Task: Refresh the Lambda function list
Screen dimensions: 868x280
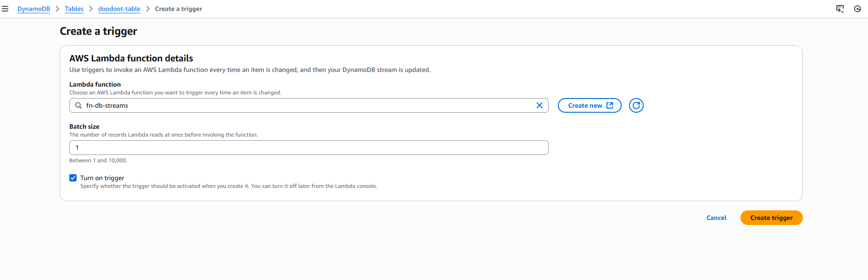Action: point(636,105)
